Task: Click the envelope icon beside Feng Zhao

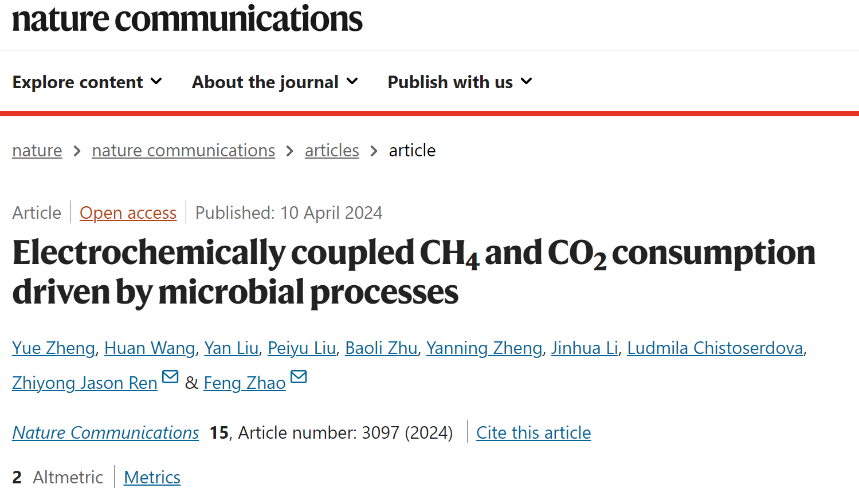Action: point(299,377)
